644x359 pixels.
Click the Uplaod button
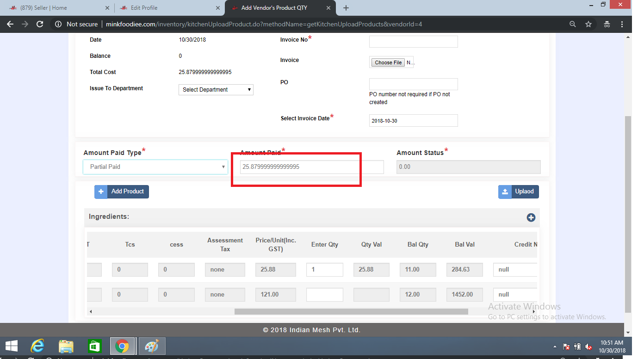519,192
